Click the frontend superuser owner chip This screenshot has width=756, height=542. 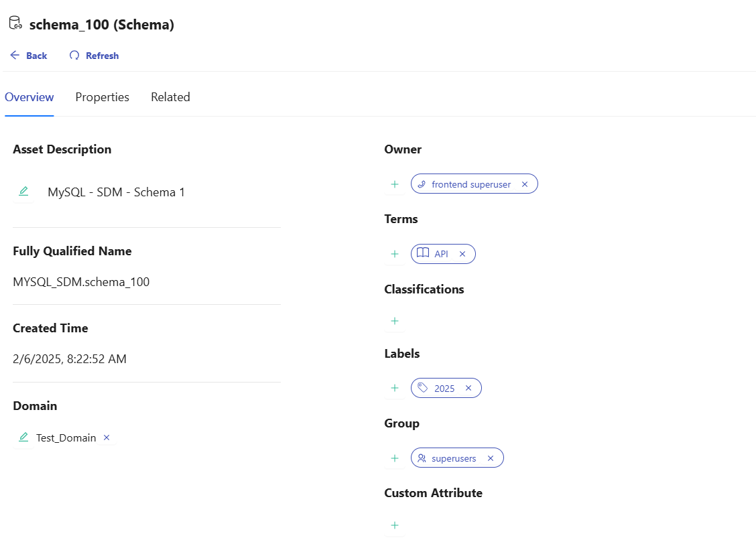point(470,184)
